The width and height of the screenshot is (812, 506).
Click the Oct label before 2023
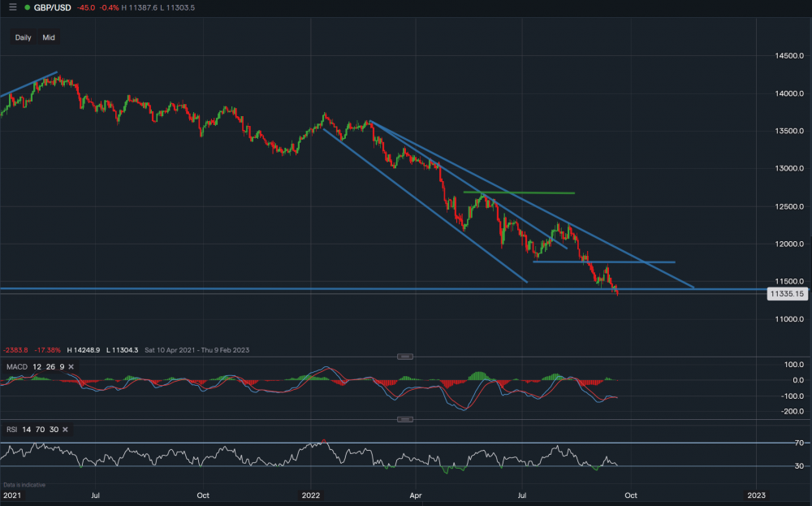[x=631, y=494]
